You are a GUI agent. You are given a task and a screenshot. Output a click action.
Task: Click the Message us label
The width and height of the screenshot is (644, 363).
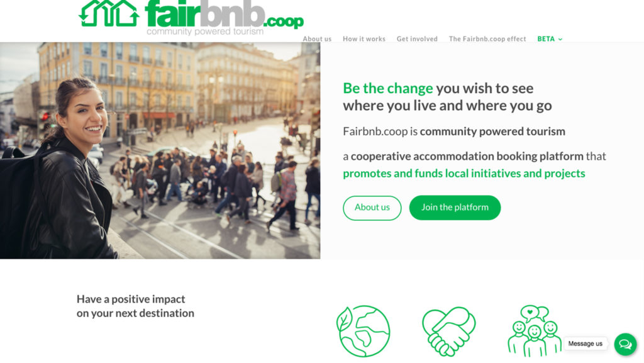click(586, 343)
